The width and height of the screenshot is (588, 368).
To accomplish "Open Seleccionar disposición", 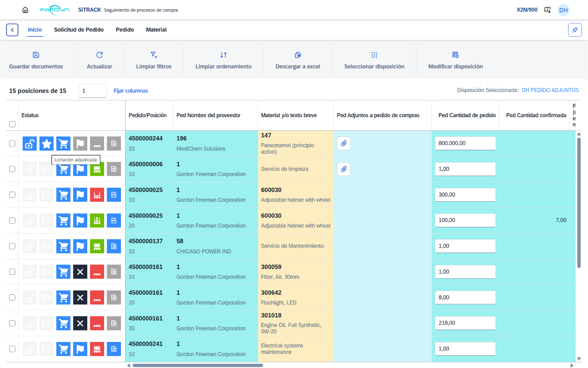I will [374, 60].
